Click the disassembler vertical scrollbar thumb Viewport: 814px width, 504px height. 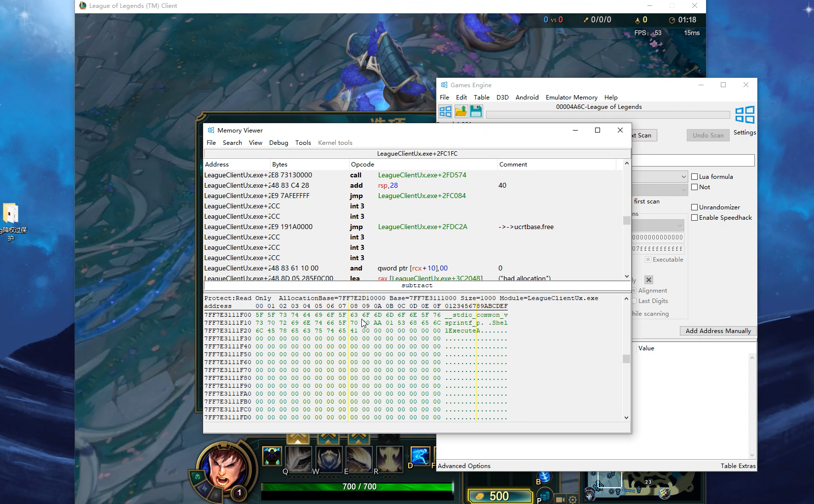(627, 220)
